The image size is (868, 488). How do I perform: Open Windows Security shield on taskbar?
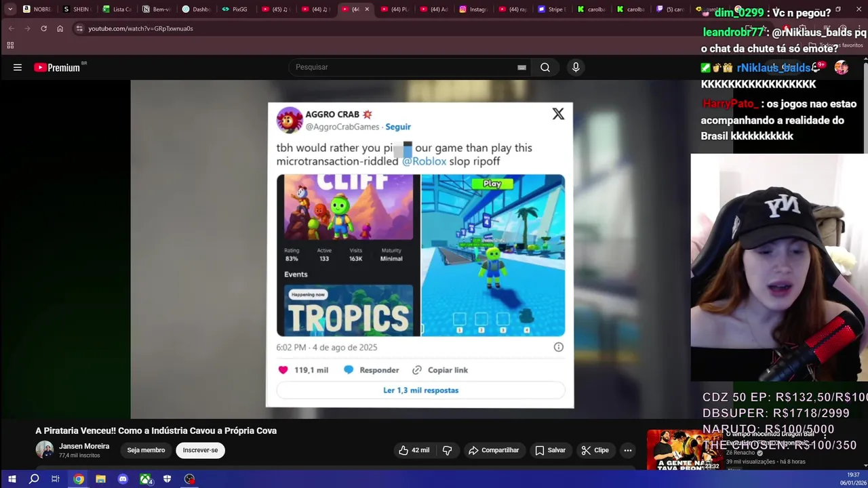(x=167, y=479)
